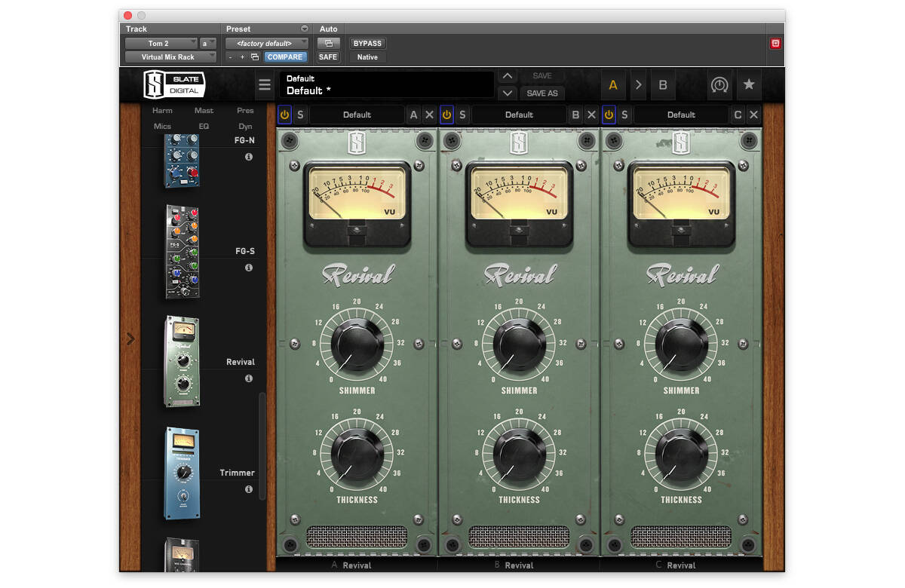905x588 pixels.
Task: Click the Shimmer knob in slot C
Action: tap(682, 344)
